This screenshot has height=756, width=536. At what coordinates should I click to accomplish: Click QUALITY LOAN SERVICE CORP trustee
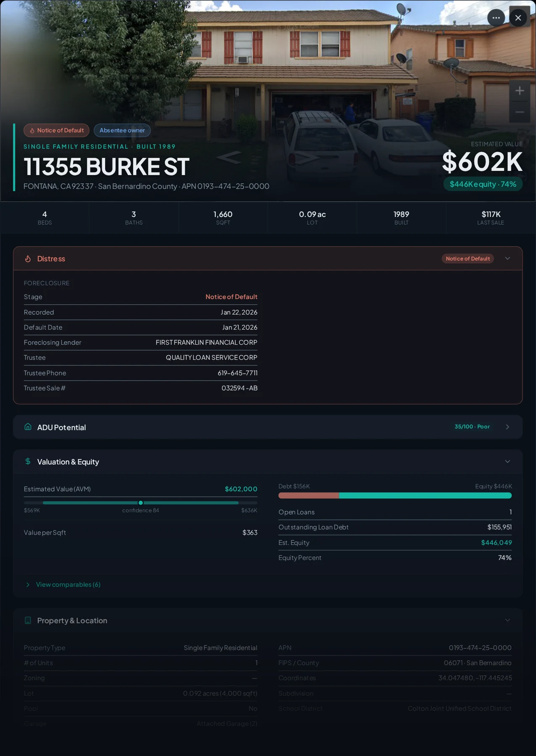(x=211, y=358)
